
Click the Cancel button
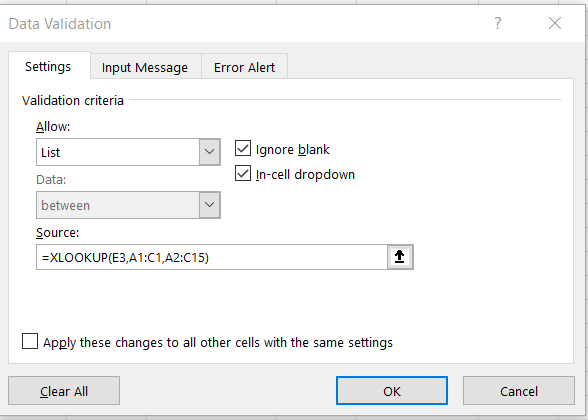(x=519, y=391)
